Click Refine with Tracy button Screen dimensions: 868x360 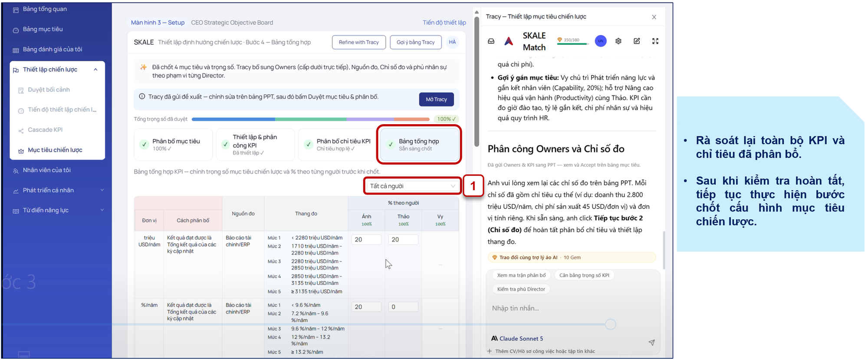pyautogui.click(x=359, y=42)
